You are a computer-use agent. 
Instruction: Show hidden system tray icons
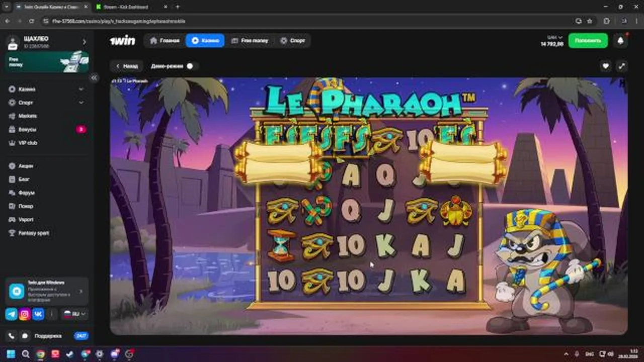click(x=566, y=354)
